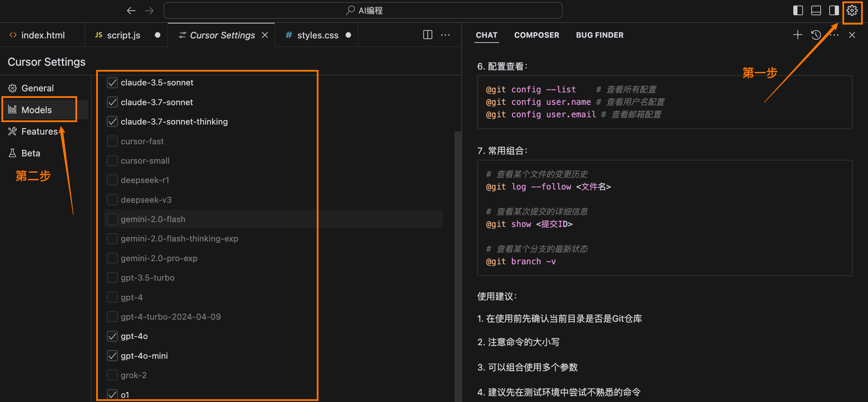Enable gemini-2.0-flash model checkbox
868x402 pixels.
tap(112, 219)
